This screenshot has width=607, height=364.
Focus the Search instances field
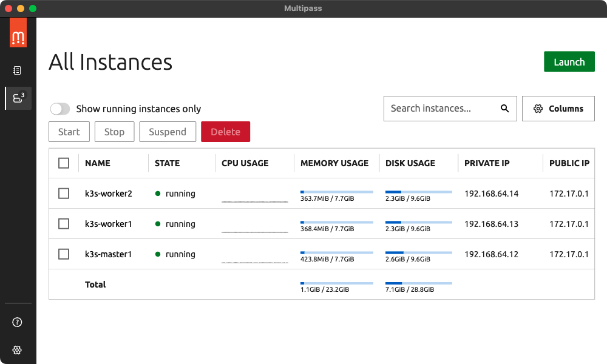pos(450,109)
